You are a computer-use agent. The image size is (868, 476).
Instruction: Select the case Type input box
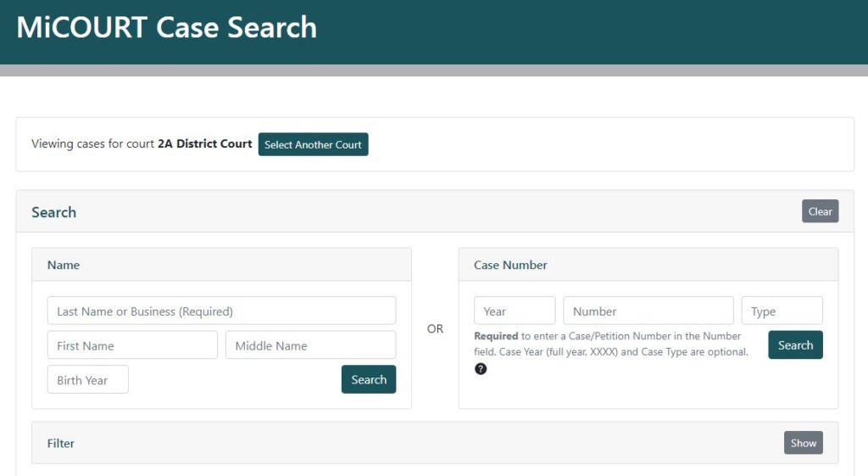782,311
